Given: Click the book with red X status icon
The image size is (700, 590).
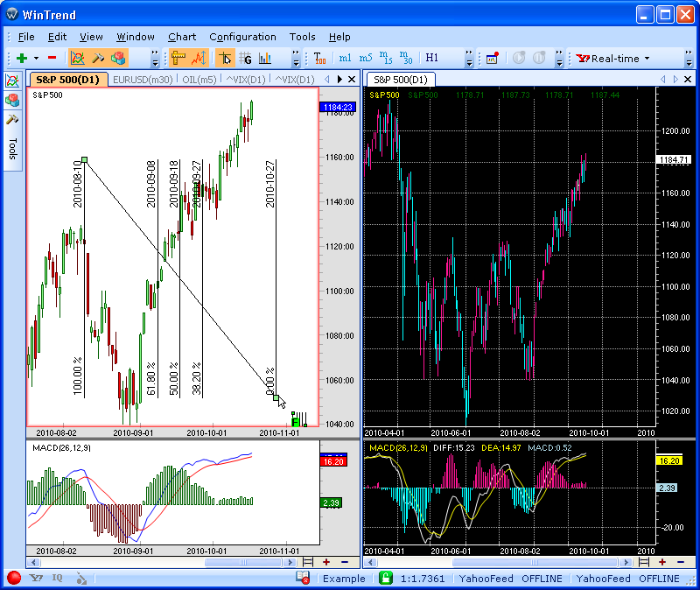Looking at the screenshot, I should (303, 578).
